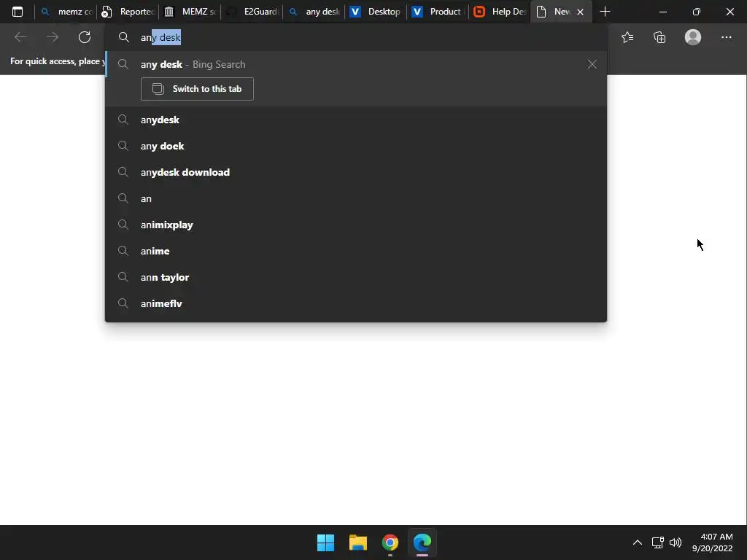Switch to the 'E2Guard' tab

(x=252, y=12)
